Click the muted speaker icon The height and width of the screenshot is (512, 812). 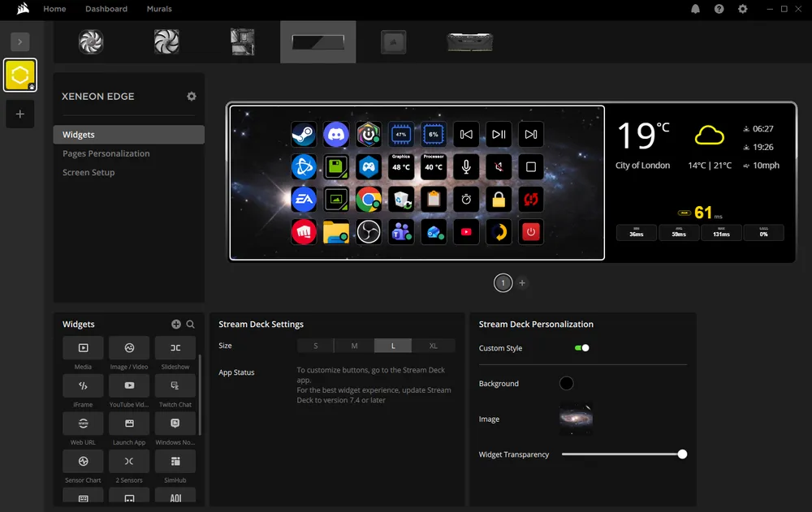[x=499, y=166]
